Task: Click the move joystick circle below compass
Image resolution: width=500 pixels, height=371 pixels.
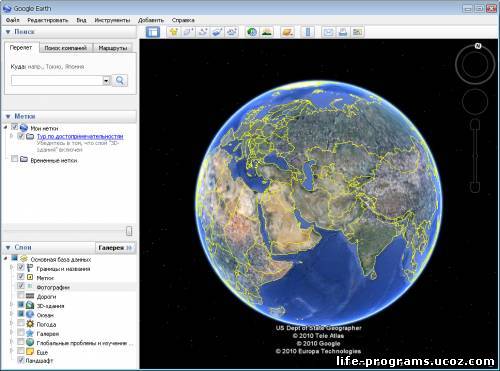Action: pyautogui.click(x=475, y=102)
